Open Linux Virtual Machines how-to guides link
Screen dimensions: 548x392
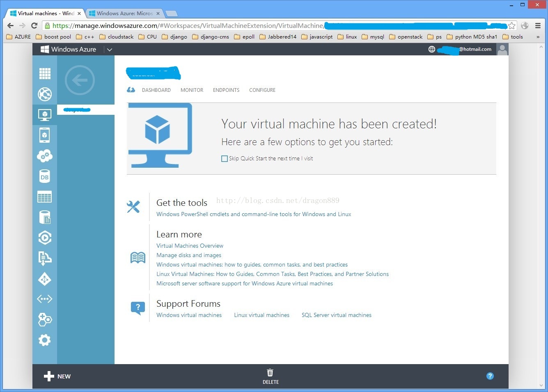click(273, 274)
